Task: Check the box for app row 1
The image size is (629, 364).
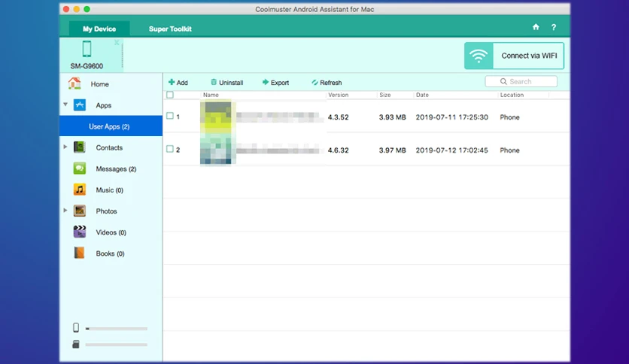Action: [x=170, y=116]
